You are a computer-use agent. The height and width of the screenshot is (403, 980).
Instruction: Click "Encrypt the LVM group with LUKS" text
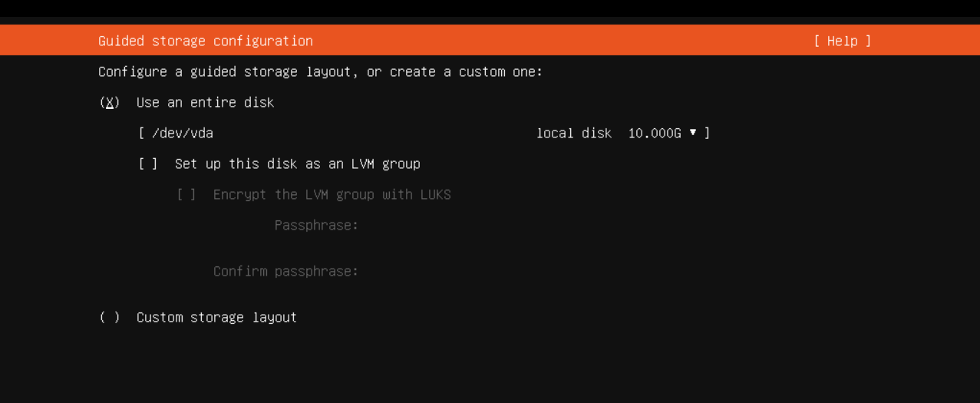click(x=332, y=194)
